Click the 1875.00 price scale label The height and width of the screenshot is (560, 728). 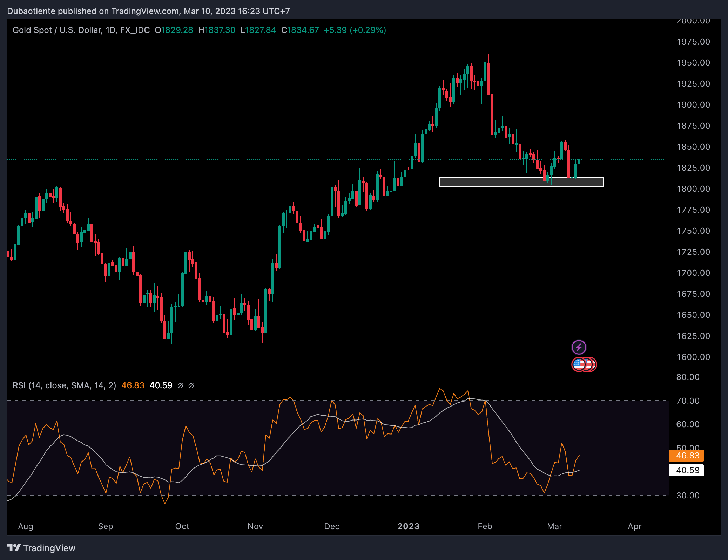(693, 126)
